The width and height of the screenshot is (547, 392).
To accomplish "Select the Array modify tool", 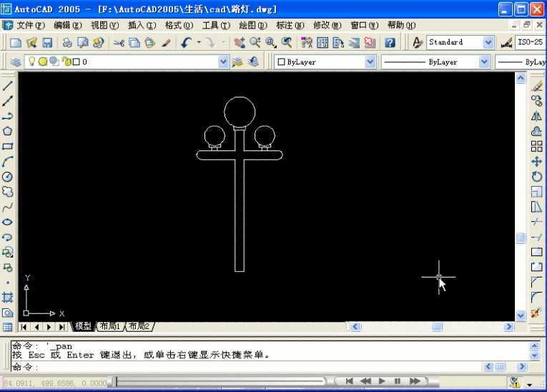I will (x=536, y=146).
